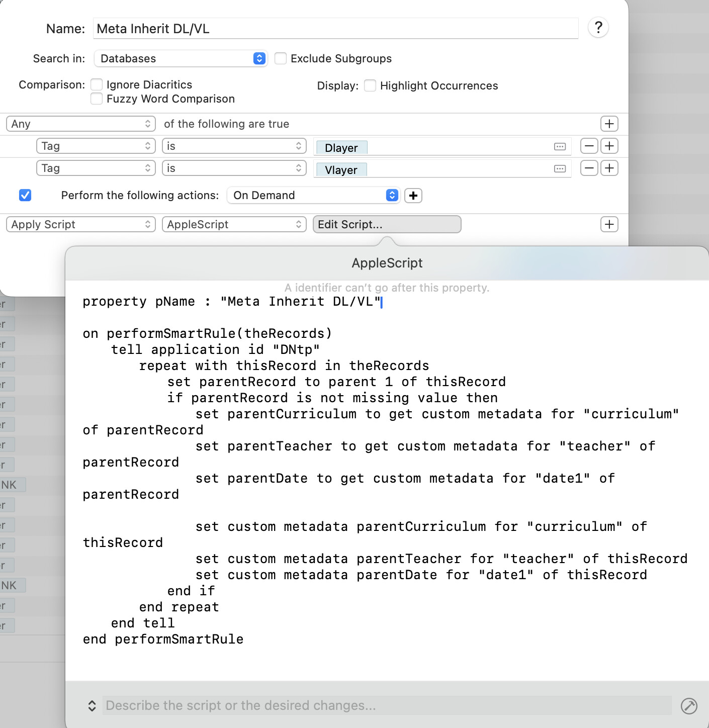Remove the Dlayer tag condition row

(x=589, y=146)
